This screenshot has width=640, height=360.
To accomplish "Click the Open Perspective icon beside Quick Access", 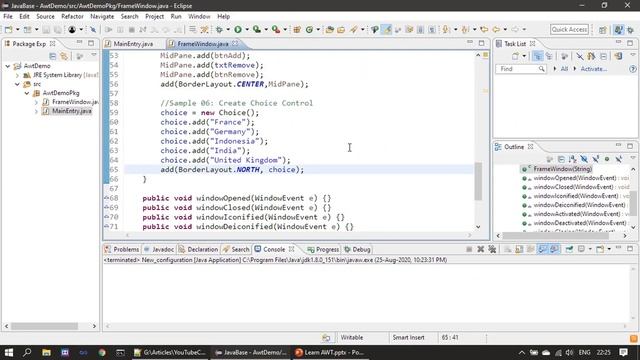I will (603, 30).
